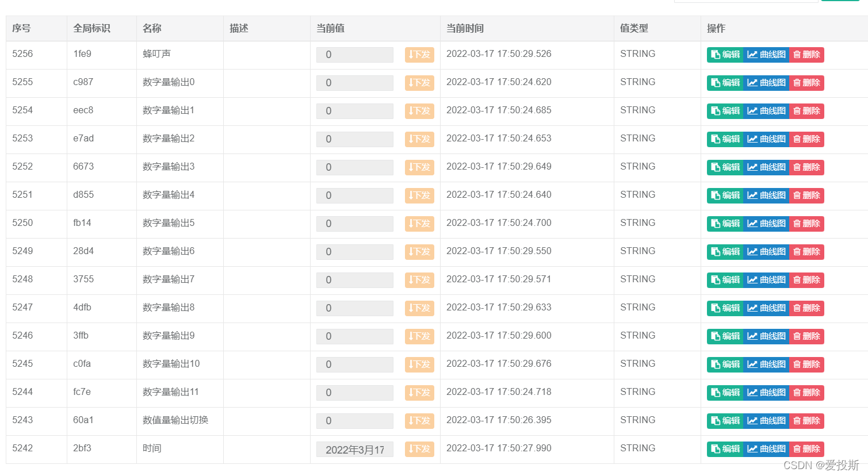868x476 pixels.
Task: Open 曲线图 in row 5250
Action: click(766, 224)
